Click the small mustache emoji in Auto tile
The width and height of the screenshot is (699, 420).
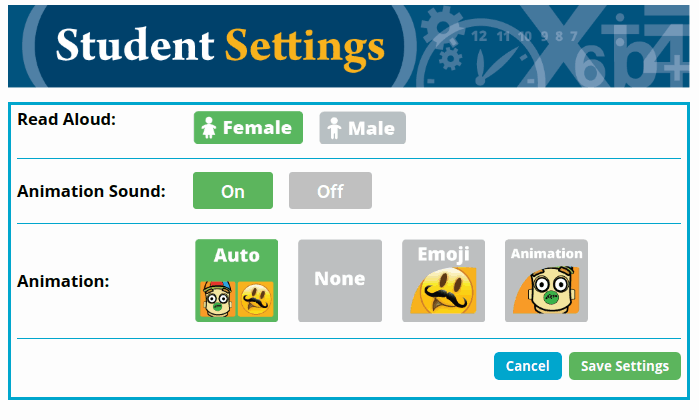pos(255,299)
